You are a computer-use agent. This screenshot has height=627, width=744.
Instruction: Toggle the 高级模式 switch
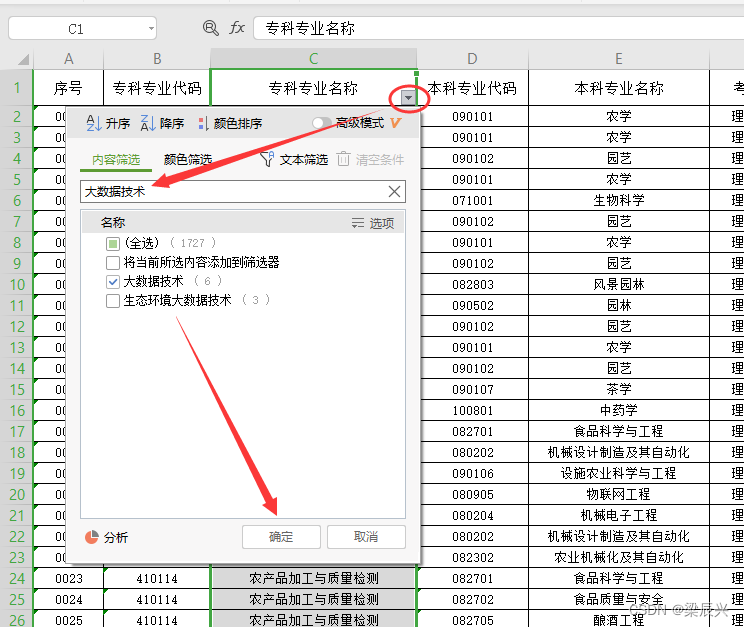(x=322, y=123)
